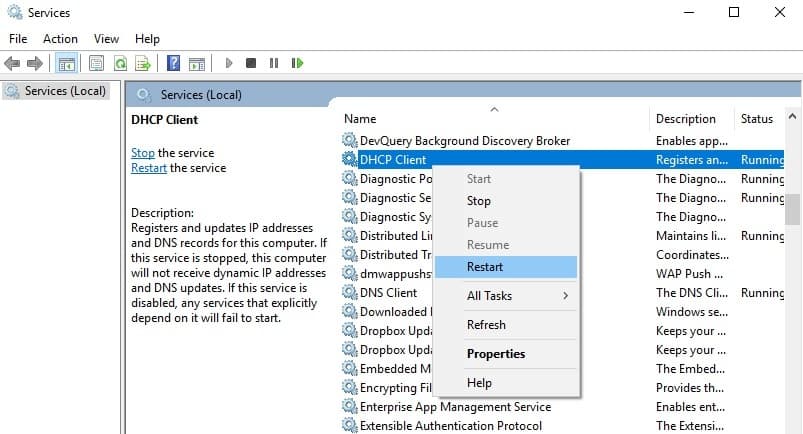Choose Help in the context menu
The width and height of the screenshot is (803, 434).
coord(506,383)
